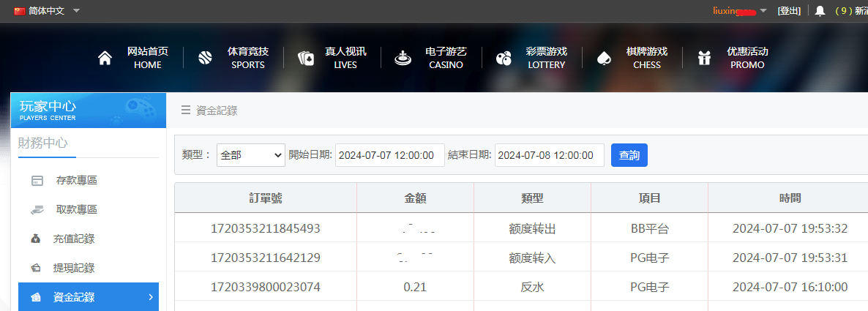Image resolution: width=868 pixels, height=311 pixels.
Task: Open the username account dropdown arrow
Action: [763, 11]
